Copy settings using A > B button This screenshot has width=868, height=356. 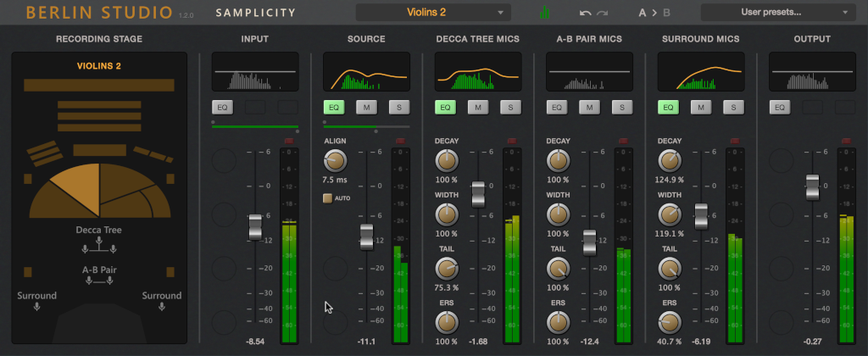tap(654, 12)
